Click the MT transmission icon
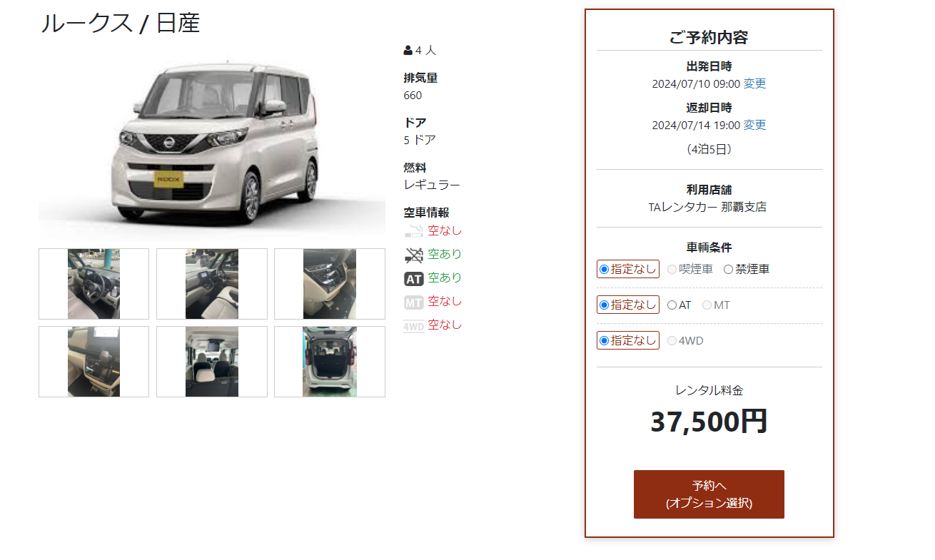 tap(414, 302)
